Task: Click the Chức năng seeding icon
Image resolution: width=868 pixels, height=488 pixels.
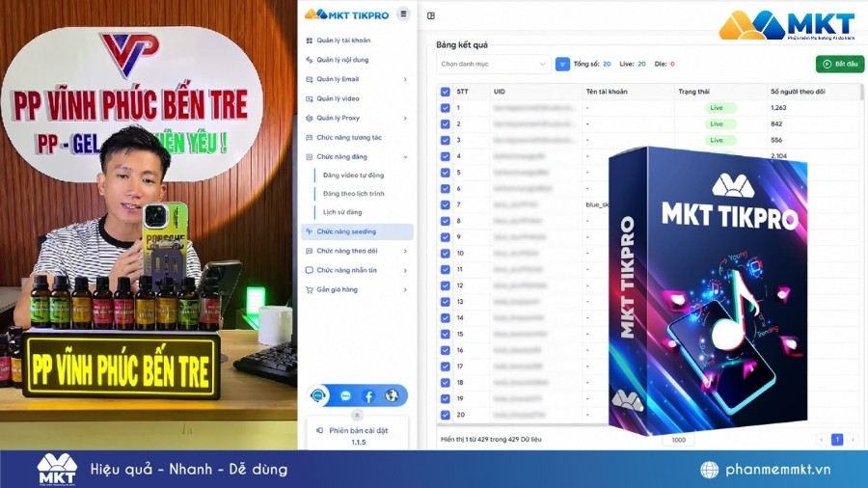Action: [x=310, y=231]
